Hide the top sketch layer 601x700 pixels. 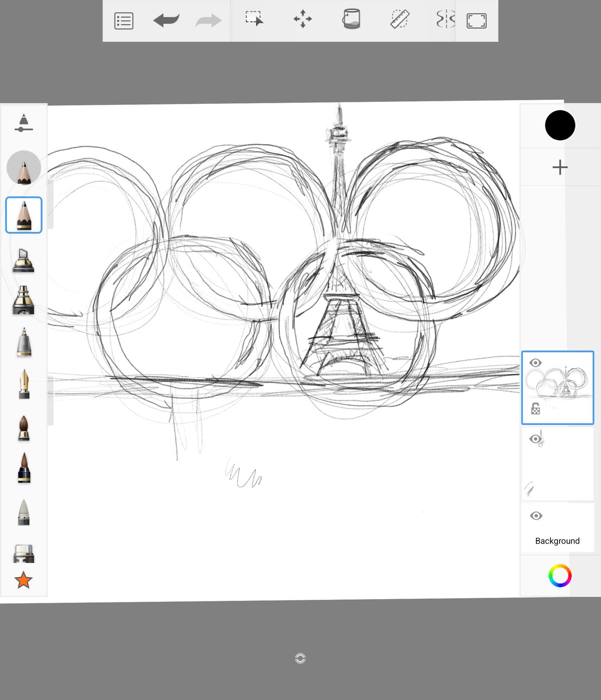535,363
